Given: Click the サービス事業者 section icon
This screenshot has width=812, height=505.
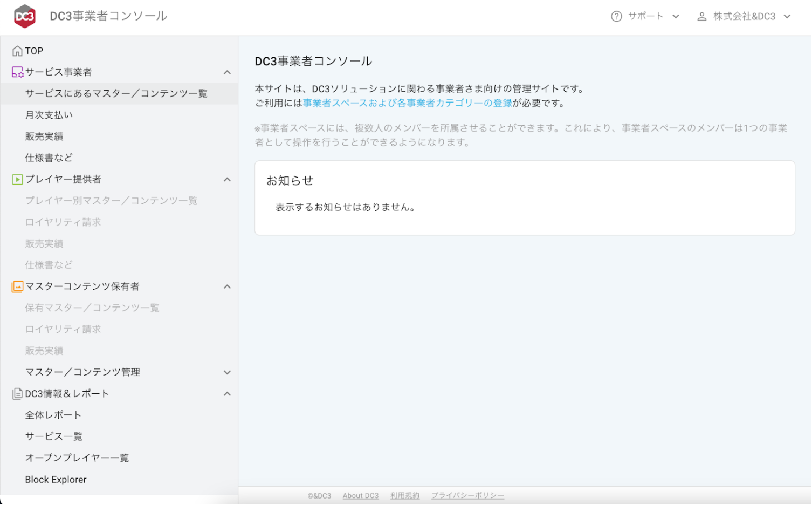Looking at the screenshot, I should point(17,72).
